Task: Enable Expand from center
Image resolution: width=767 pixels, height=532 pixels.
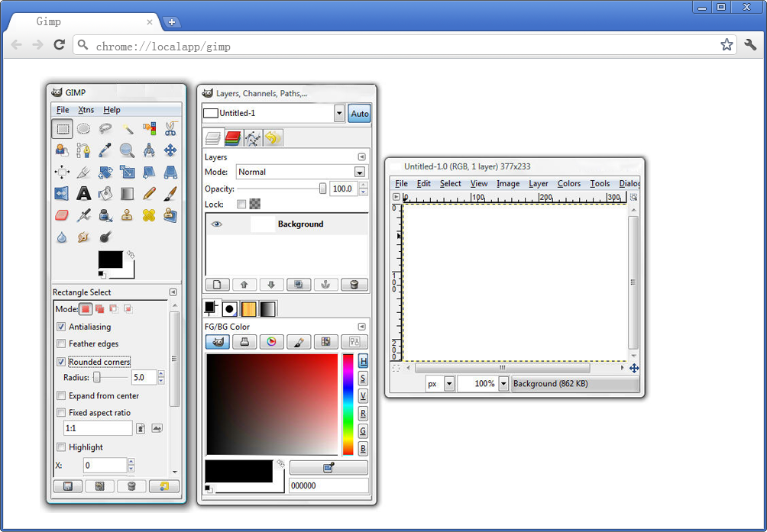Action: 61,395
